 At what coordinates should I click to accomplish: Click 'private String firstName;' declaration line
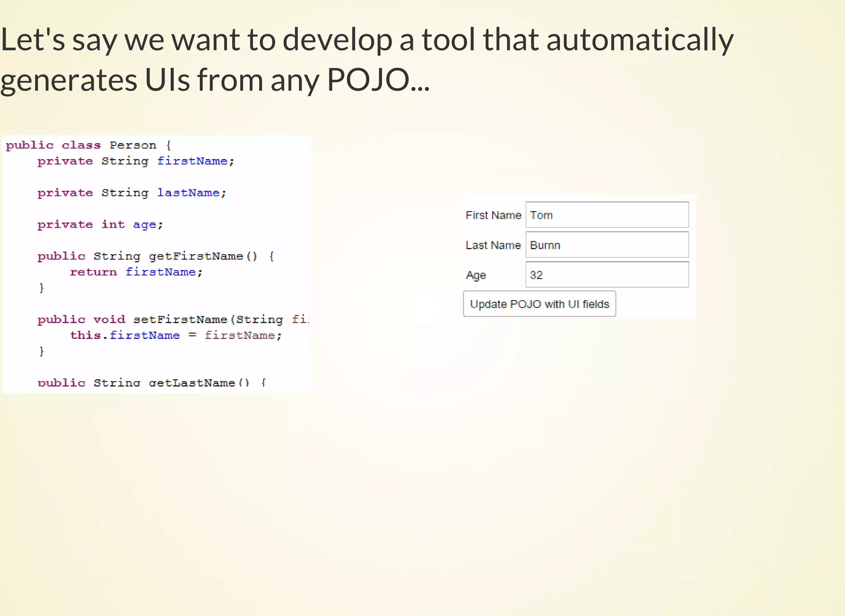click(136, 161)
